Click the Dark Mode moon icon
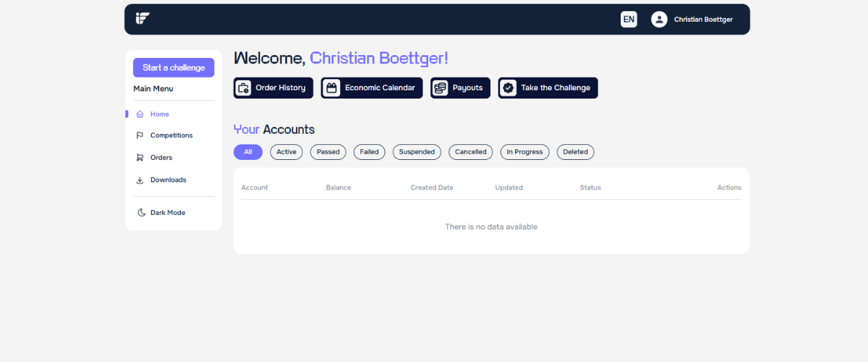Screen dimensions: 868x362 (142, 212)
